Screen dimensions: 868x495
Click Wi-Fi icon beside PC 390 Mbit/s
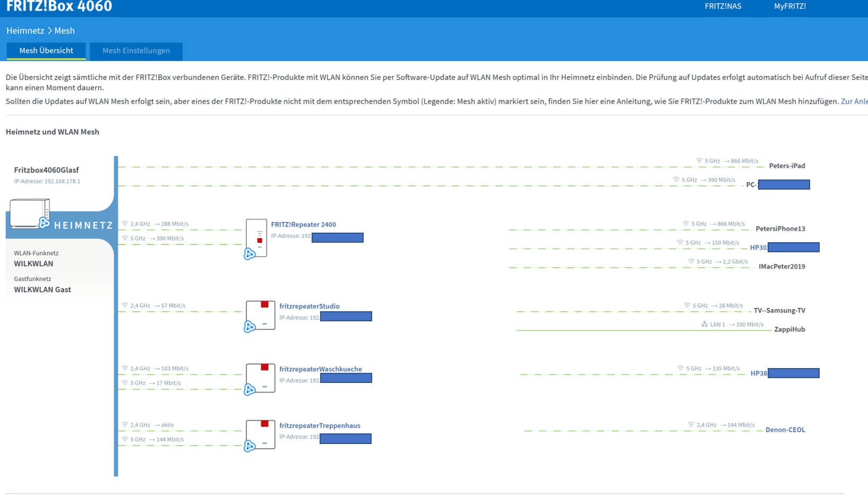coord(676,180)
